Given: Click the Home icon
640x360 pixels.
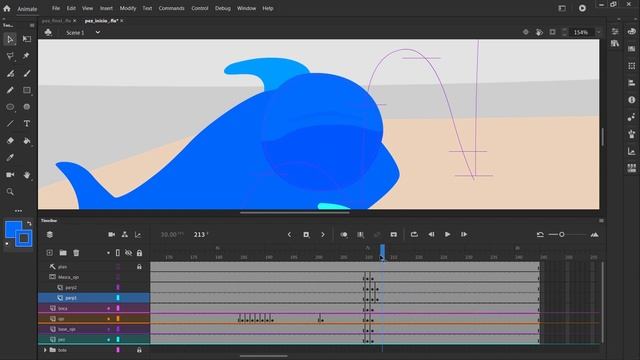Looking at the screenshot, I should pyautogui.click(x=7, y=8).
